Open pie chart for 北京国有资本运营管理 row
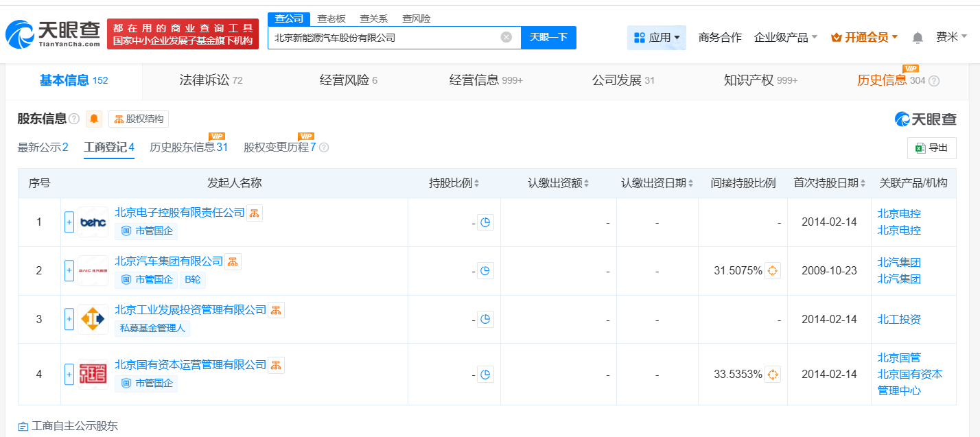 (x=485, y=375)
